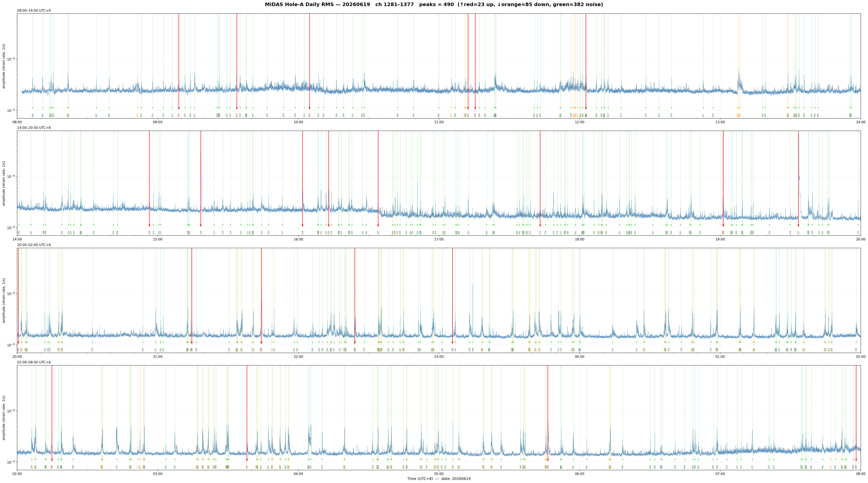Select red peak number label 014

click(179, 115)
